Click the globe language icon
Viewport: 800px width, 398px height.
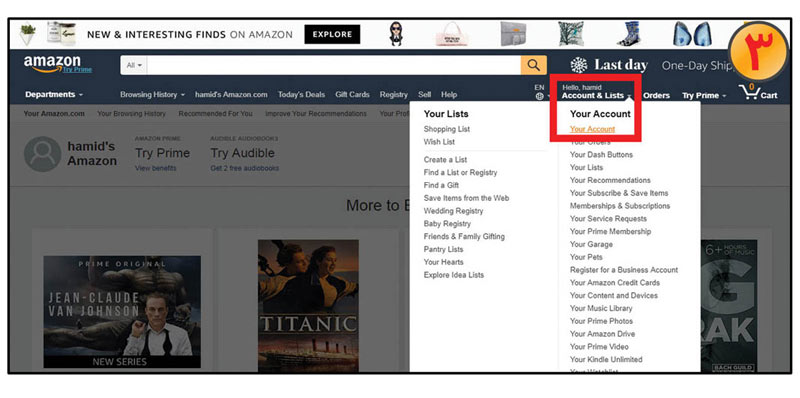(x=539, y=96)
